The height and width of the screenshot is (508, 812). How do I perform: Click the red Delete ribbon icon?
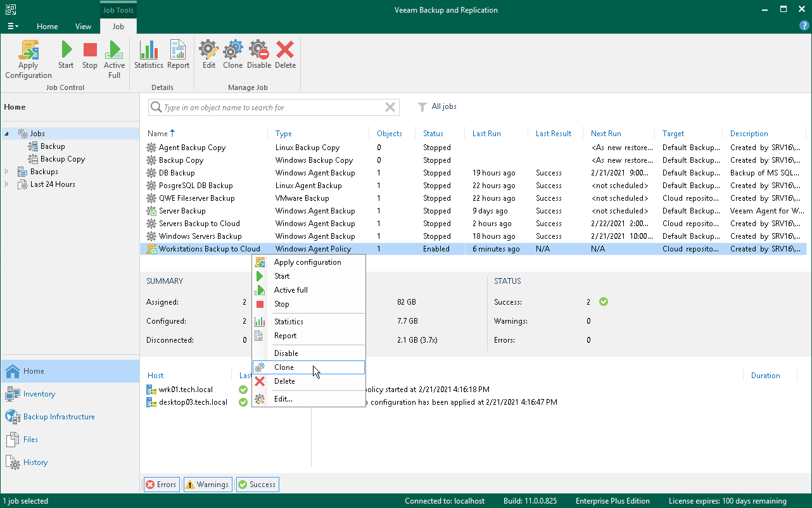[x=285, y=54]
